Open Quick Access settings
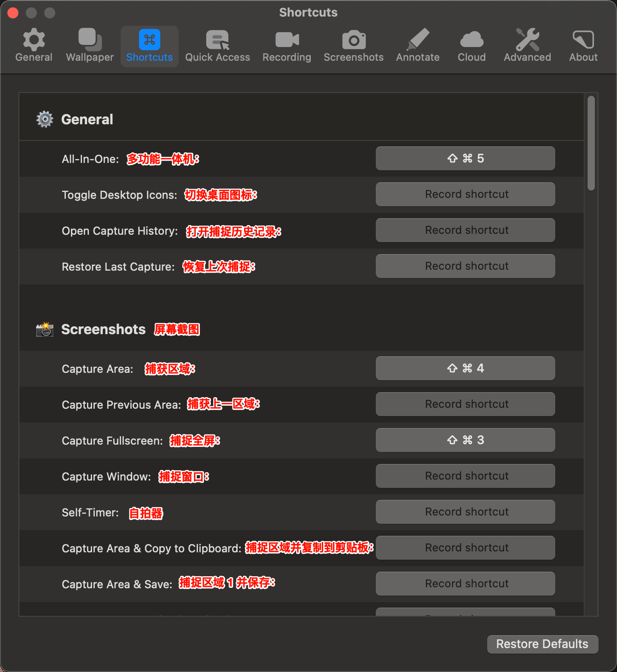The height and width of the screenshot is (672, 617). 217,44
